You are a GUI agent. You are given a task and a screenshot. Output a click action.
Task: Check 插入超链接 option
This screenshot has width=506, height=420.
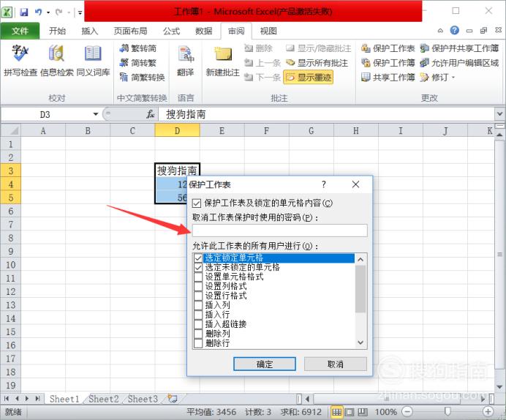pos(198,324)
